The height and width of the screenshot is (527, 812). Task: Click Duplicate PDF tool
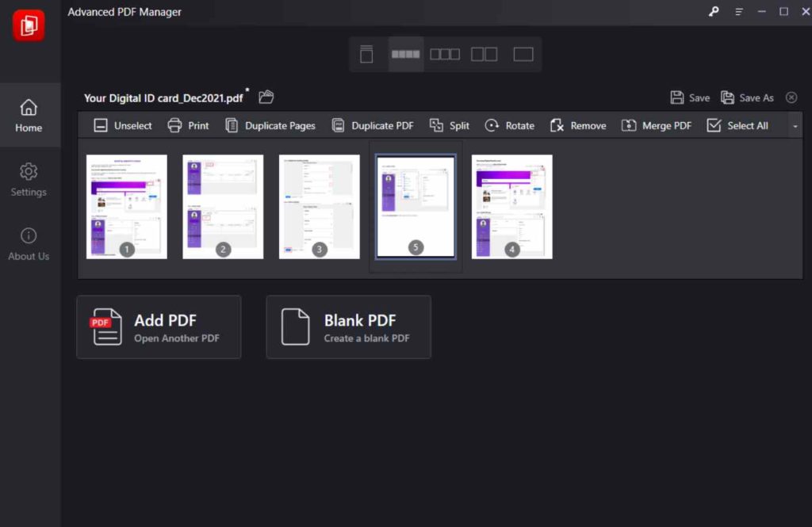tap(373, 125)
